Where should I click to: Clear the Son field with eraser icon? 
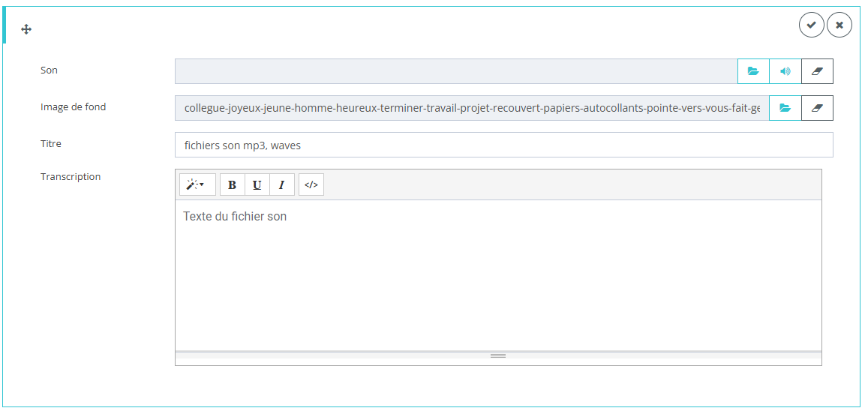click(x=817, y=71)
